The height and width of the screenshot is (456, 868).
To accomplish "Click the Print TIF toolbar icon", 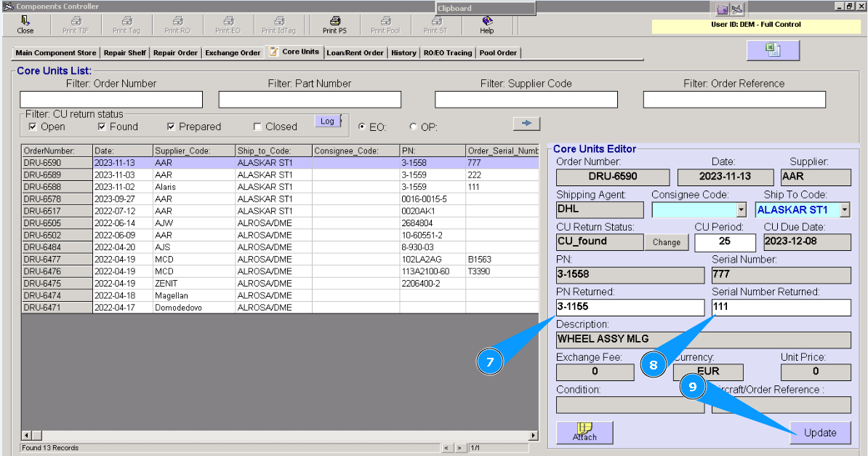I will [x=76, y=21].
